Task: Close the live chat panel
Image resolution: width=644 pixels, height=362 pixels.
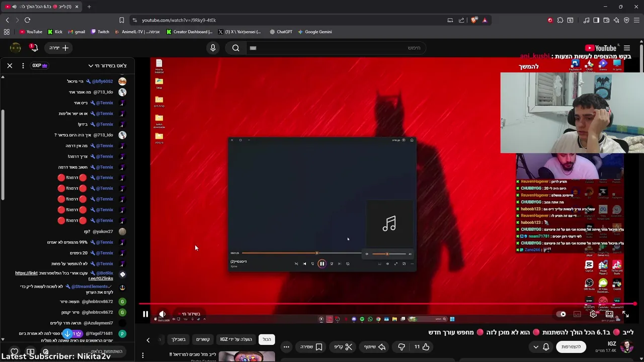Action: pos(10,65)
